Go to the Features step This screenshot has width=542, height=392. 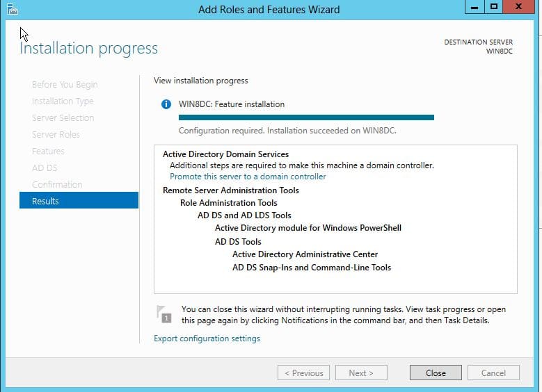click(48, 151)
